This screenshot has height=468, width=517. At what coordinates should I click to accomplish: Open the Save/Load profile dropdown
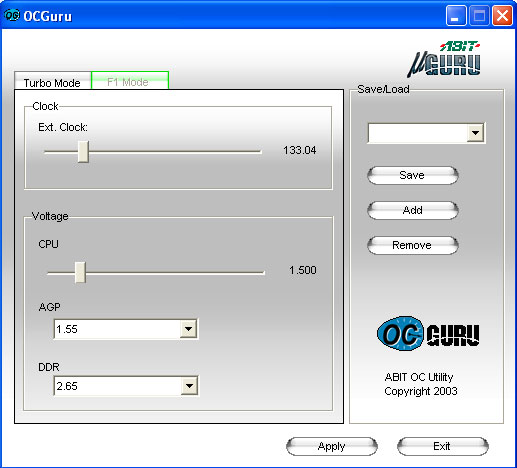click(475, 133)
